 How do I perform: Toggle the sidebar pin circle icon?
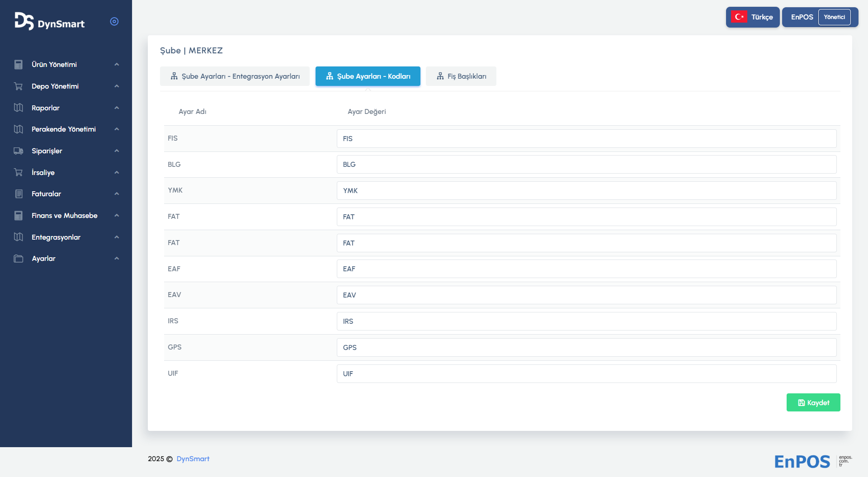click(114, 22)
